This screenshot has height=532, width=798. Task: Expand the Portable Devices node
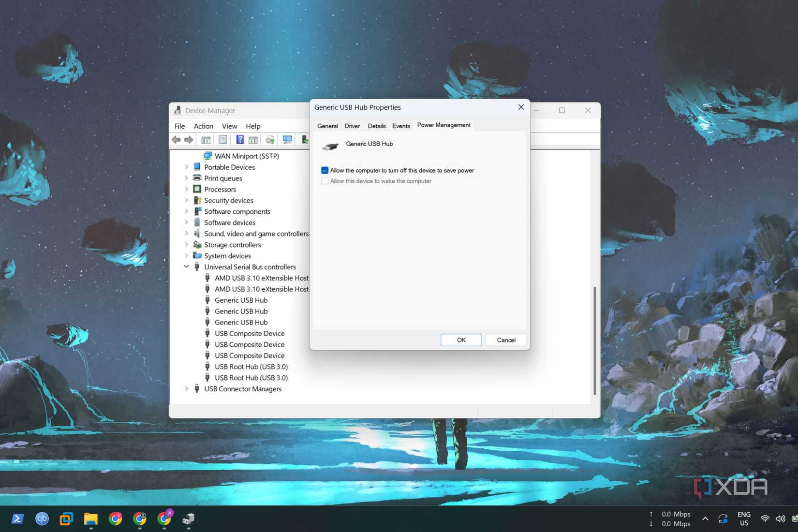click(186, 167)
